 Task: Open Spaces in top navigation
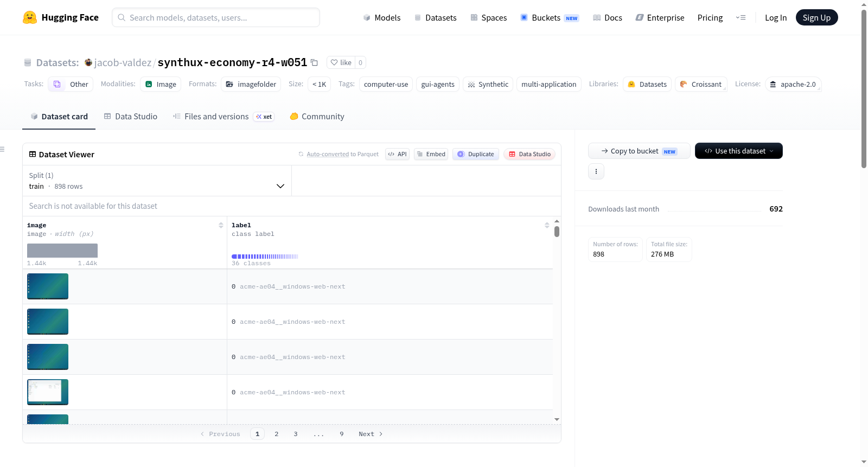489,17
